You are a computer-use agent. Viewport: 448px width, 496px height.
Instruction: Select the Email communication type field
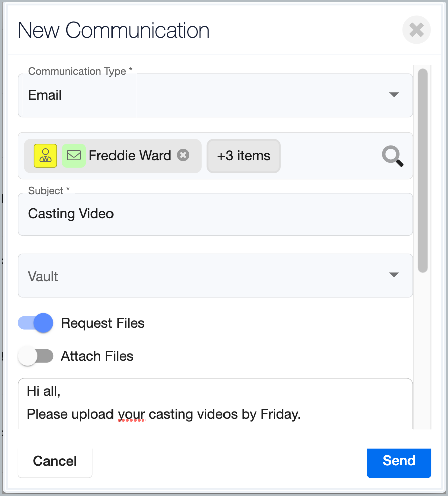(x=201, y=95)
